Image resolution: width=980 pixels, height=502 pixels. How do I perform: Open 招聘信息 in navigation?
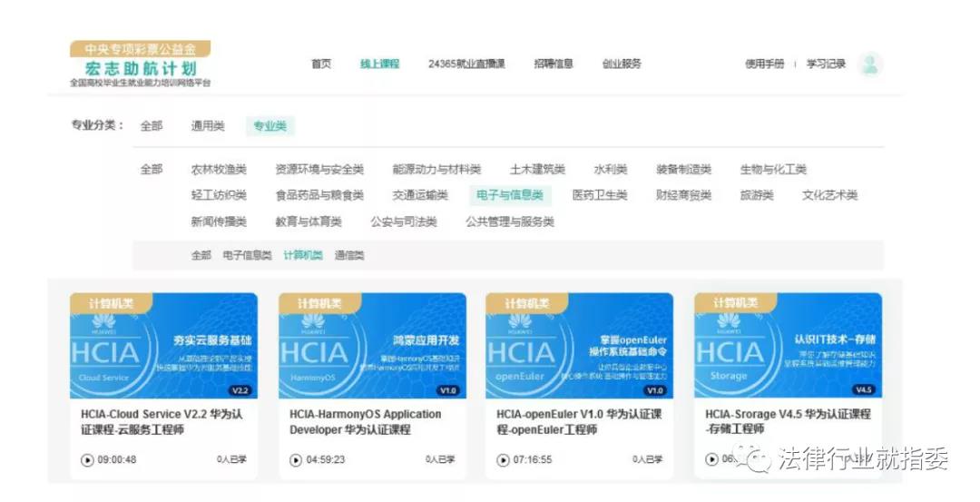(x=554, y=64)
